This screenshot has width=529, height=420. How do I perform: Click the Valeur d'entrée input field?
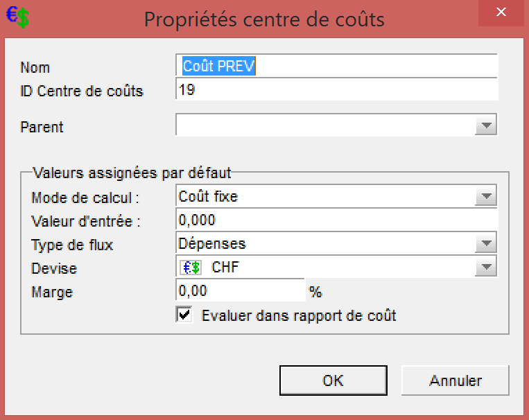click(338, 220)
